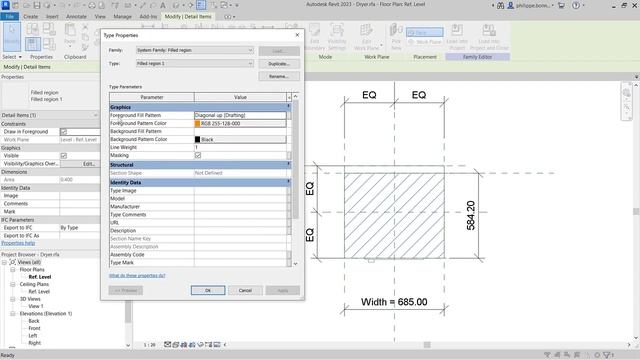Click the Rename... button
The height and width of the screenshot is (360, 640).
tap(279, 76)
